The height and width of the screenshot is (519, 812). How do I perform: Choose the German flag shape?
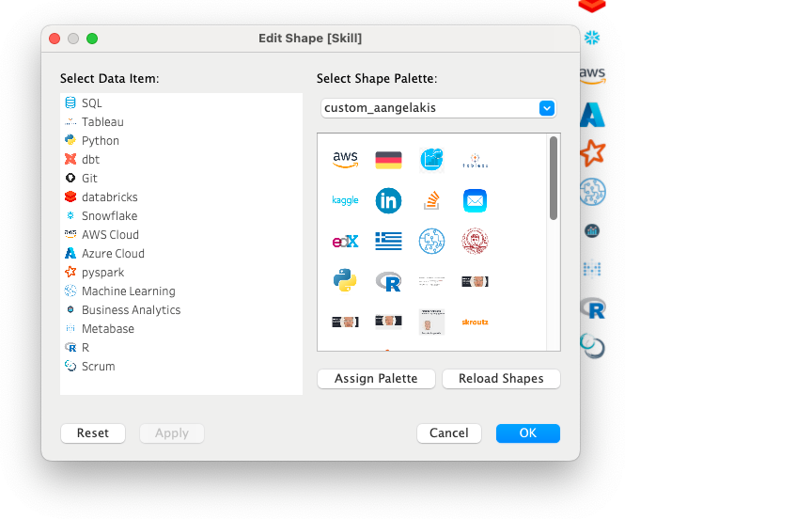pos(388,160)
